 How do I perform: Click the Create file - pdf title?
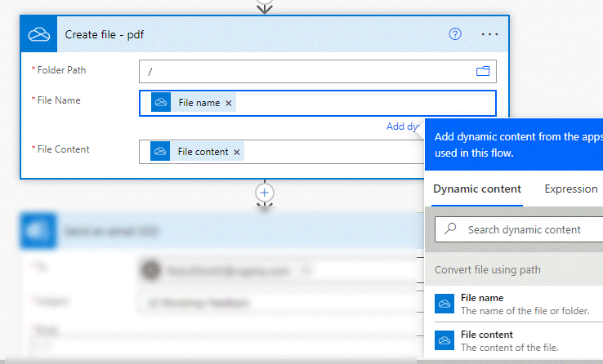pos(105,34)
